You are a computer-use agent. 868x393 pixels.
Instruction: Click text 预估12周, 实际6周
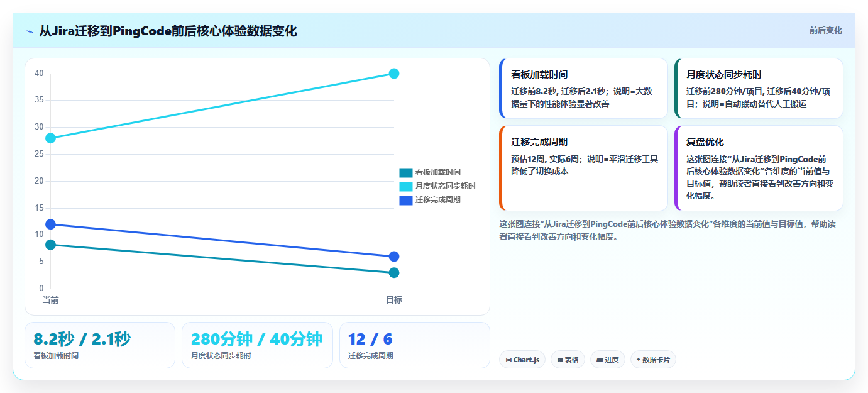point(546,159)
